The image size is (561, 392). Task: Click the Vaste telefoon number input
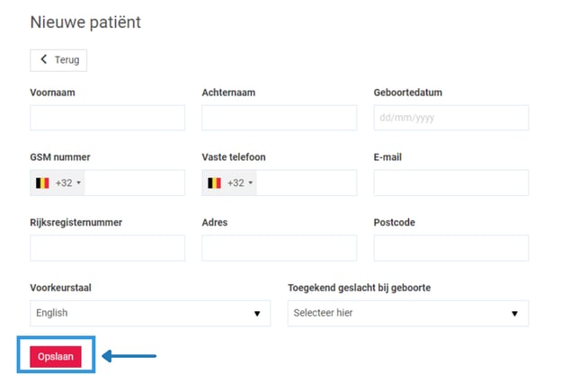pos(305,183)
